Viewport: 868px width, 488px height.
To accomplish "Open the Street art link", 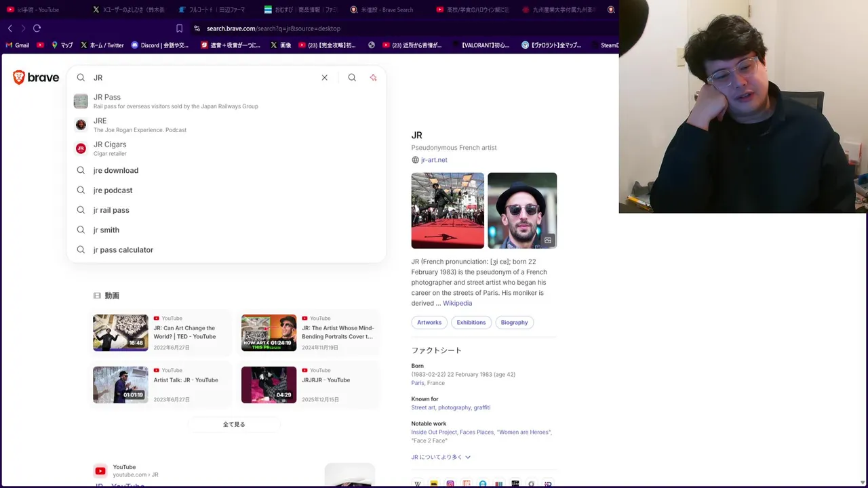I will pyautogui.click(x=422, y=407).
